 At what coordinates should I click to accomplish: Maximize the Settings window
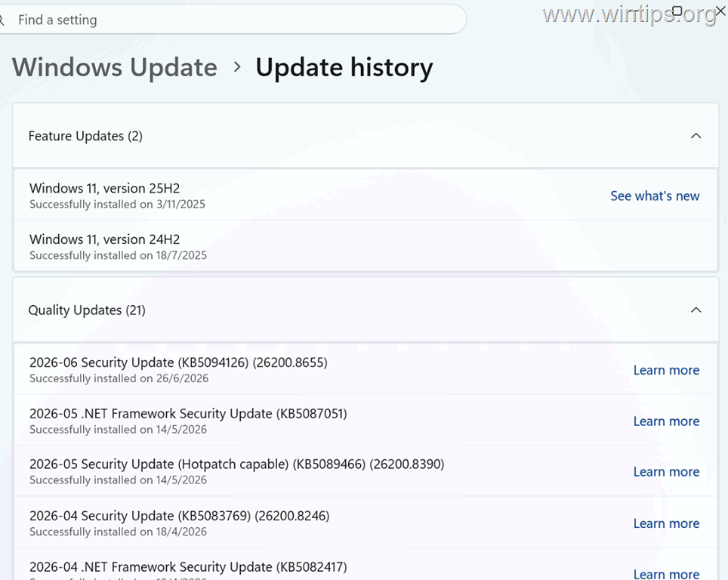pos(677,11)
